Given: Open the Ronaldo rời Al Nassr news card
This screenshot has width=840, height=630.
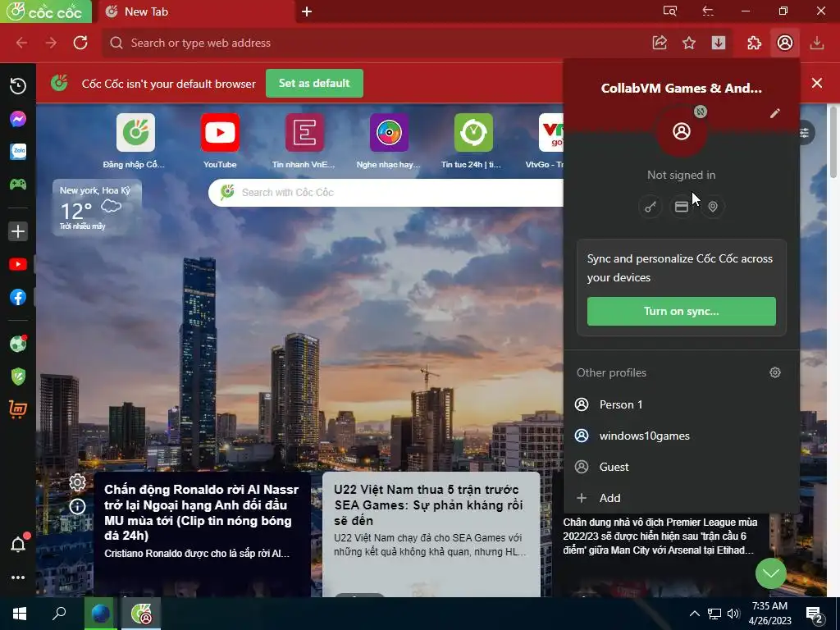Looking at the screenshot, I should click(x=203, y=534).
